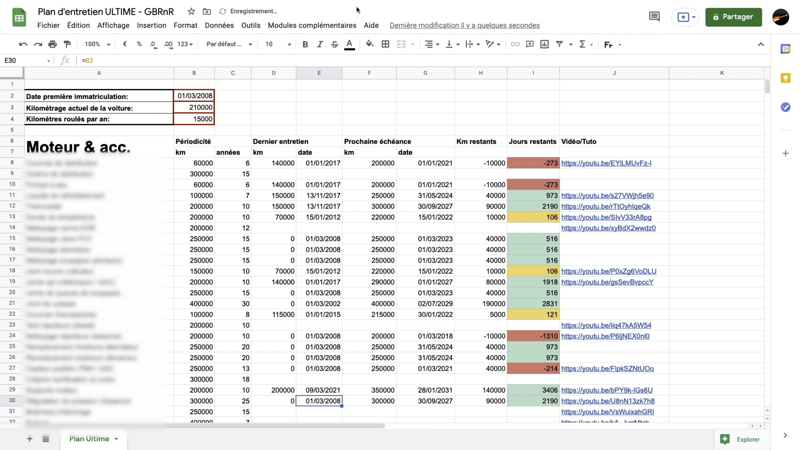The width and height of the screenshot is (800, 450).
Task: Toggle italic text formatting
Action: coord(320,44)
